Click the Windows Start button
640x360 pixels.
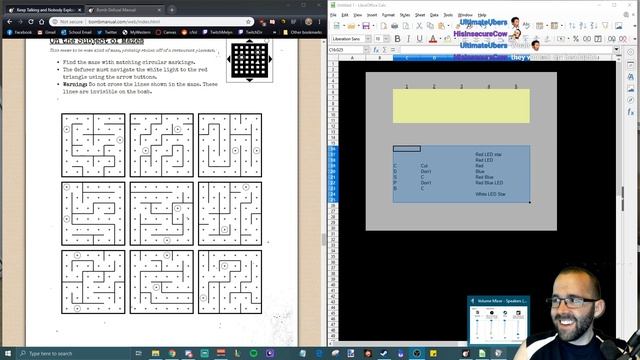[x=8, y=353]
